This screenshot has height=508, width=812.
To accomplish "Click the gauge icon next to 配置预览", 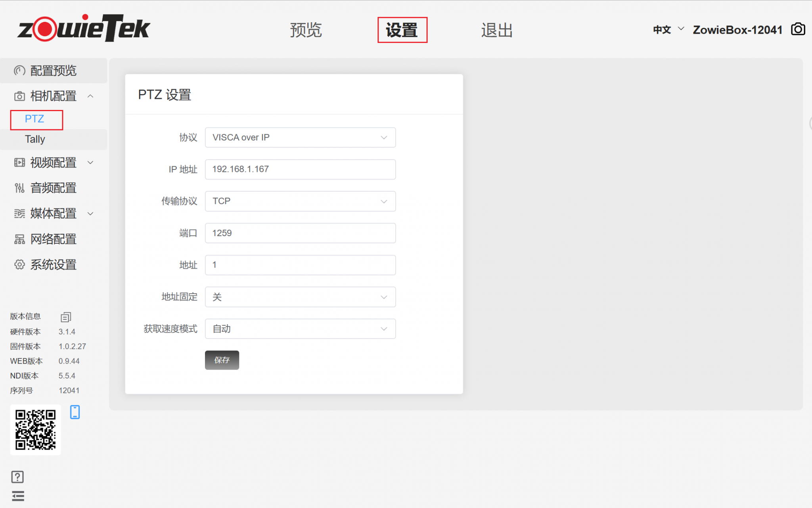I will (19, 71).
